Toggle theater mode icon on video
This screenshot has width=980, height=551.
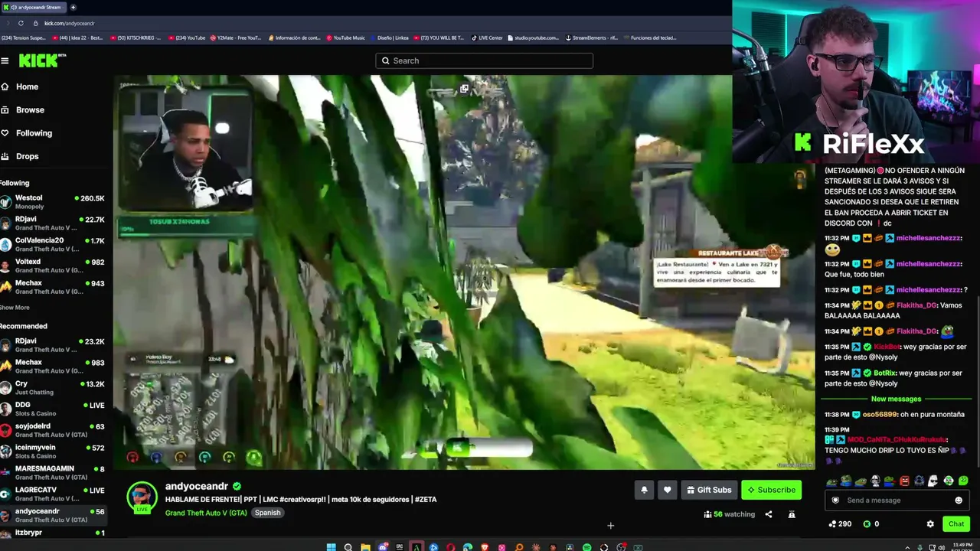tap(464, 89)
